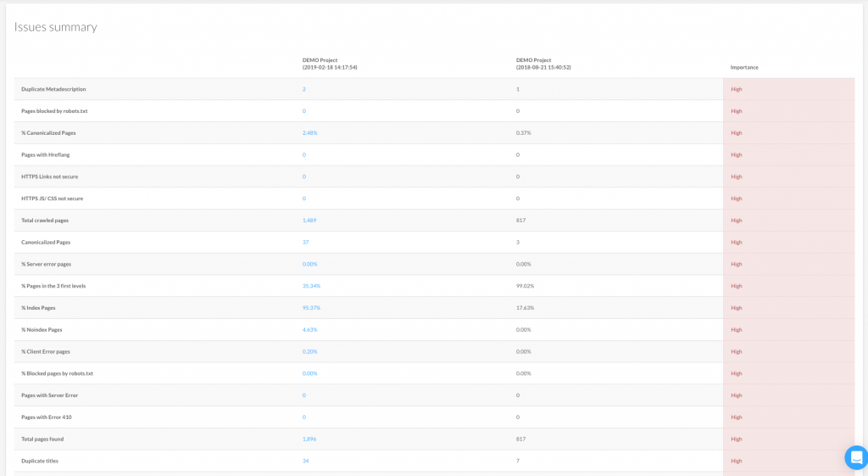The width and height of the screenshot is (868, 476).
Task: Open Pages with Hreflang value 0
Action: click(304, 155)
